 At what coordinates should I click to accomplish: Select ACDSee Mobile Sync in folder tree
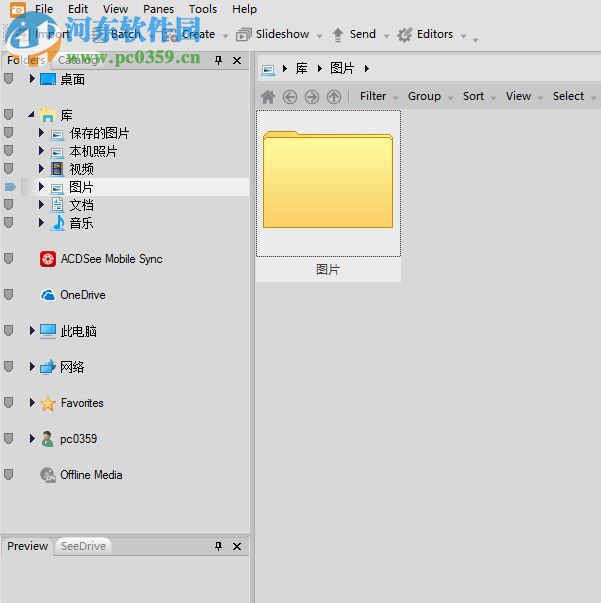tap(101, 259)
